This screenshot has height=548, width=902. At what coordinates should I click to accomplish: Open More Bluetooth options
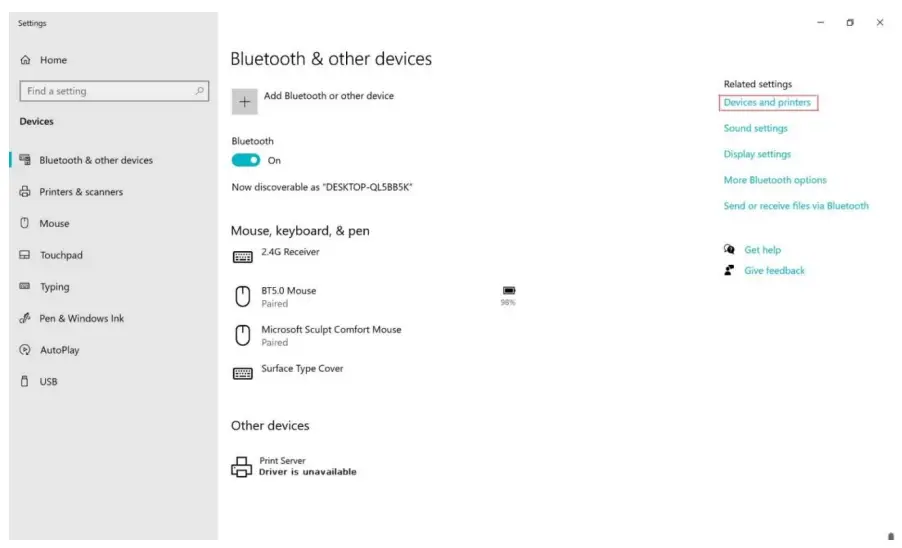tap(775, 180)
